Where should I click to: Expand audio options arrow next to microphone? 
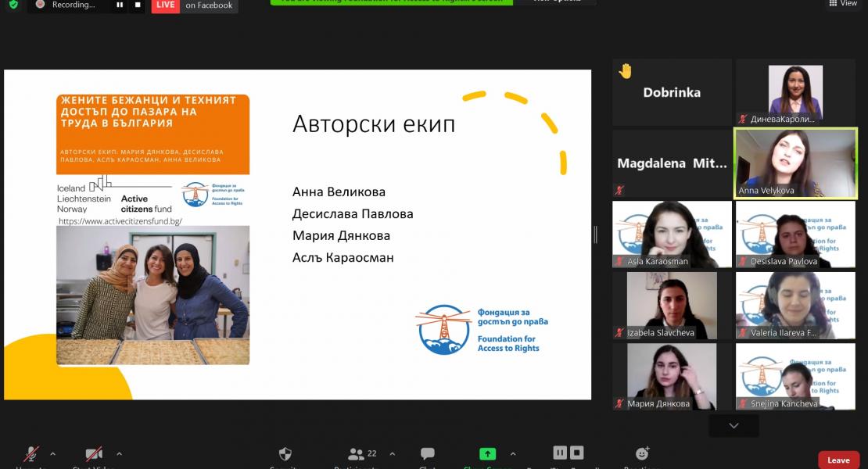click(x=52, y=454)
